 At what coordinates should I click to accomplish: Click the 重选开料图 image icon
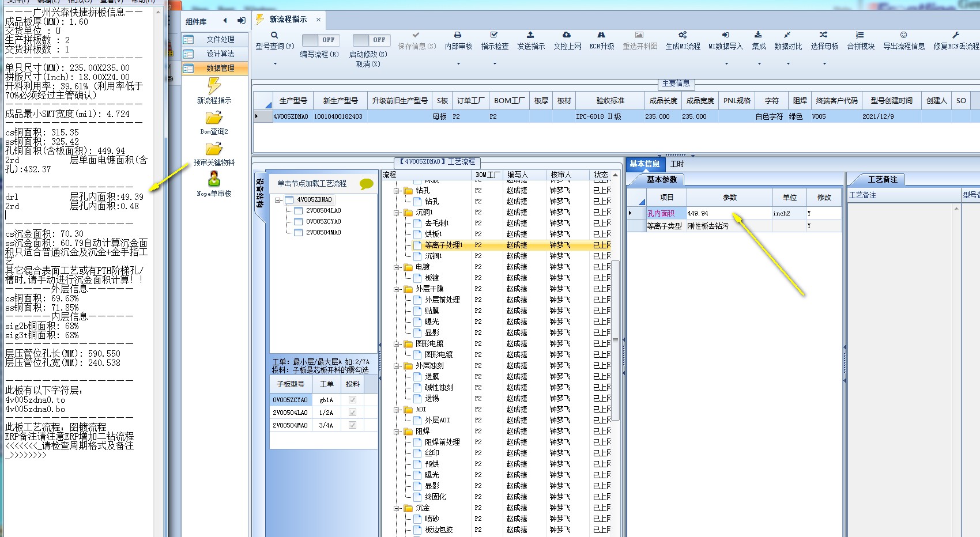click(639, 35)
